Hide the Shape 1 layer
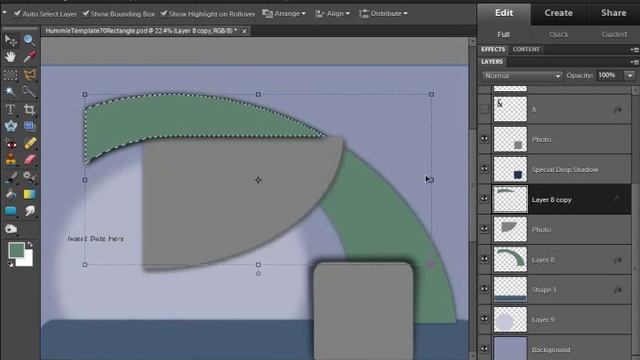 click(x=484, y=289)
